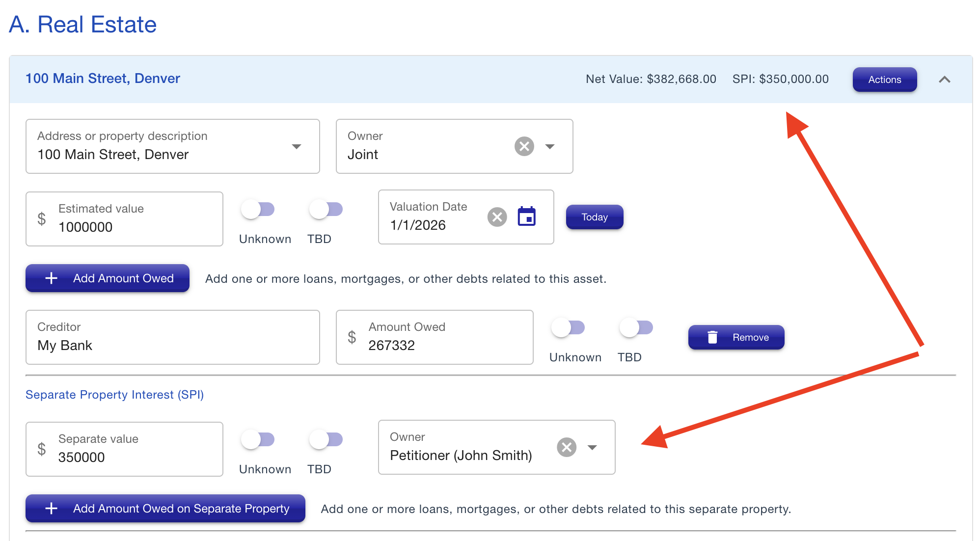
Task: Clear the Joint owner selection
Action: tap(524, 146)
